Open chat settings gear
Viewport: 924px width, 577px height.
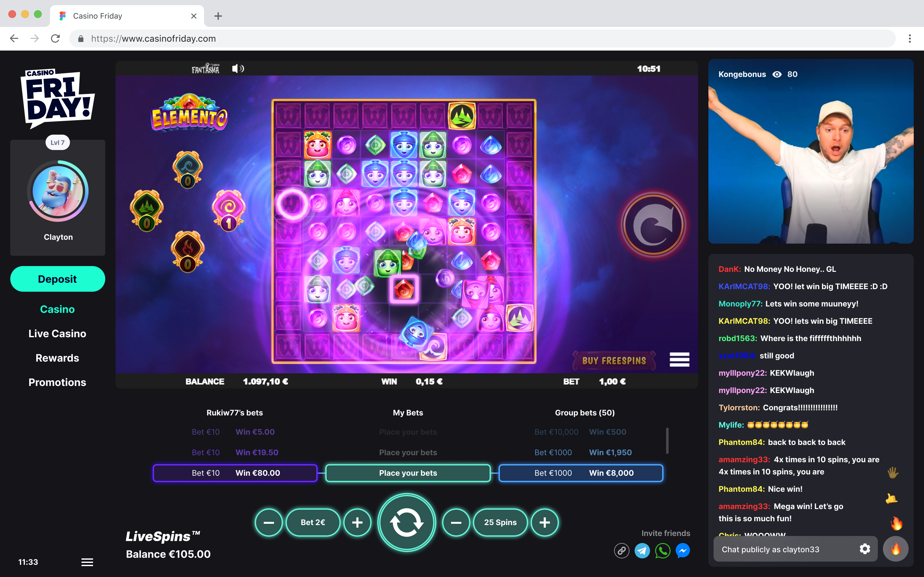pos(865,549)
